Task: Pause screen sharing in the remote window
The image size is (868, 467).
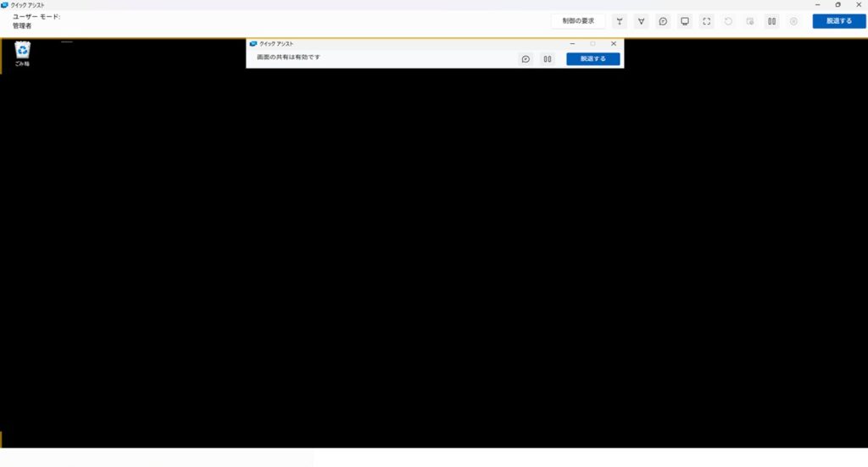Action: tap(548, 58)
